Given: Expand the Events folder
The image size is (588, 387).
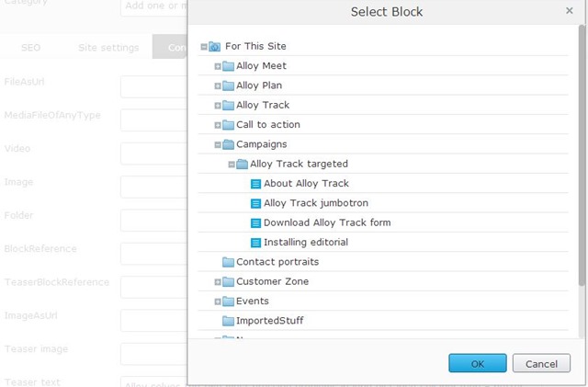Looking at the screenshot, I should 218,302.
